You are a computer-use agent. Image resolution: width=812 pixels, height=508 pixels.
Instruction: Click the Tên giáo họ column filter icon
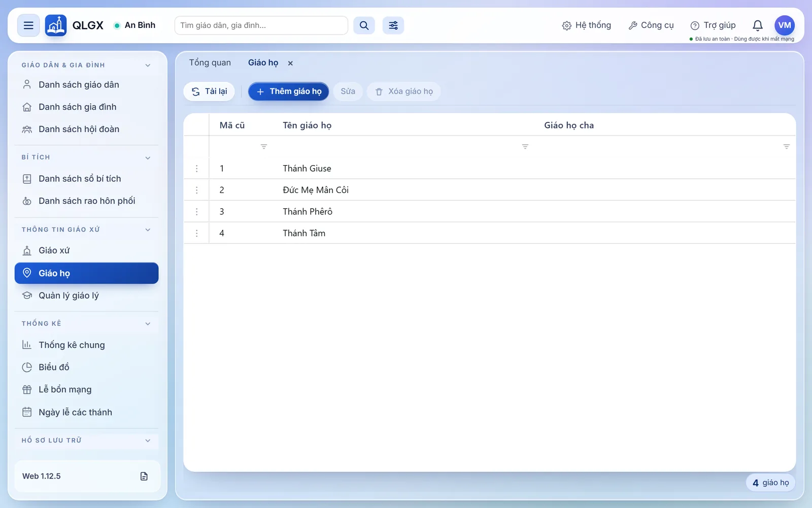(525, 147)
